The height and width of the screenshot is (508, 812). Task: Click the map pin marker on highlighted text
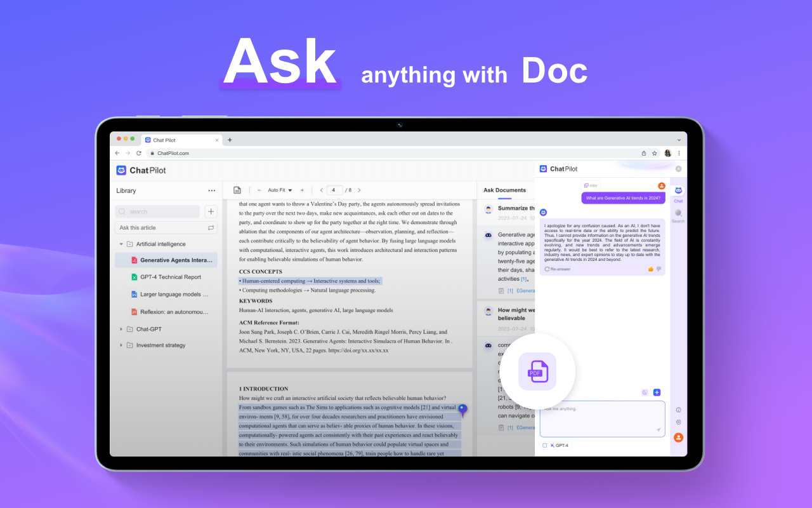click(462, 410)
